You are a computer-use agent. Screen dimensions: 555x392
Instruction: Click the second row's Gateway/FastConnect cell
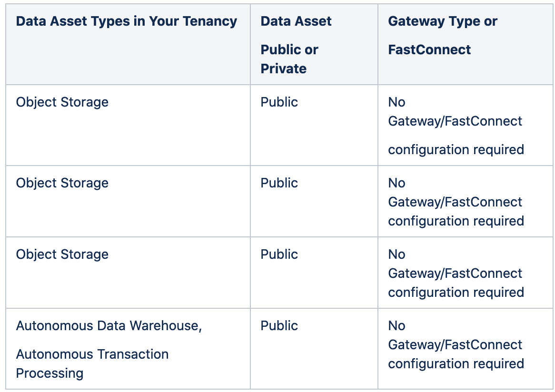(x=455, y=202)
